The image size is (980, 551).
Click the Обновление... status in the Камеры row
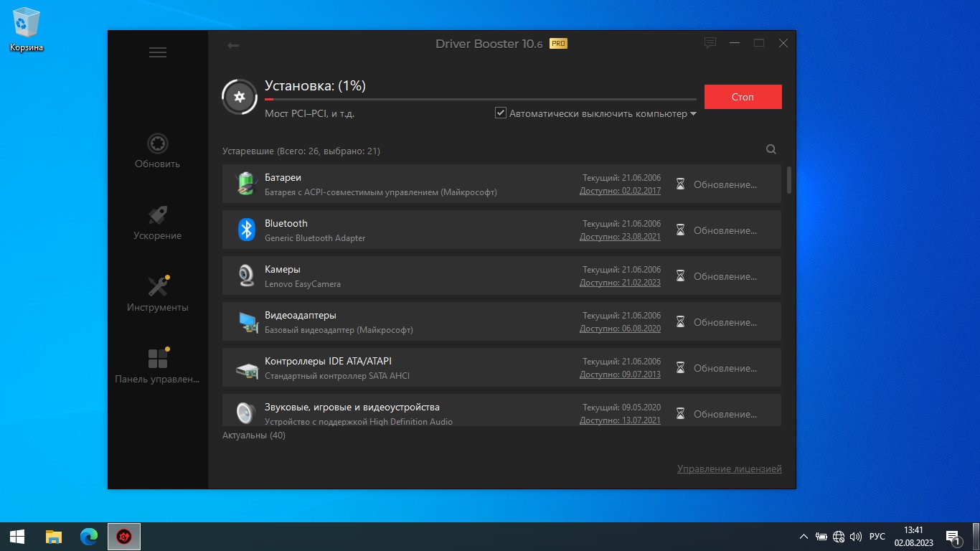point(725,276)
